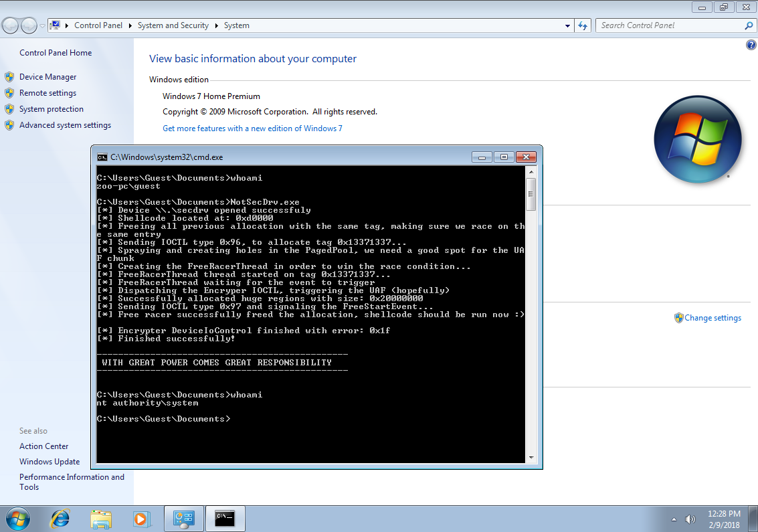Open address bar history dropdown

567,25
